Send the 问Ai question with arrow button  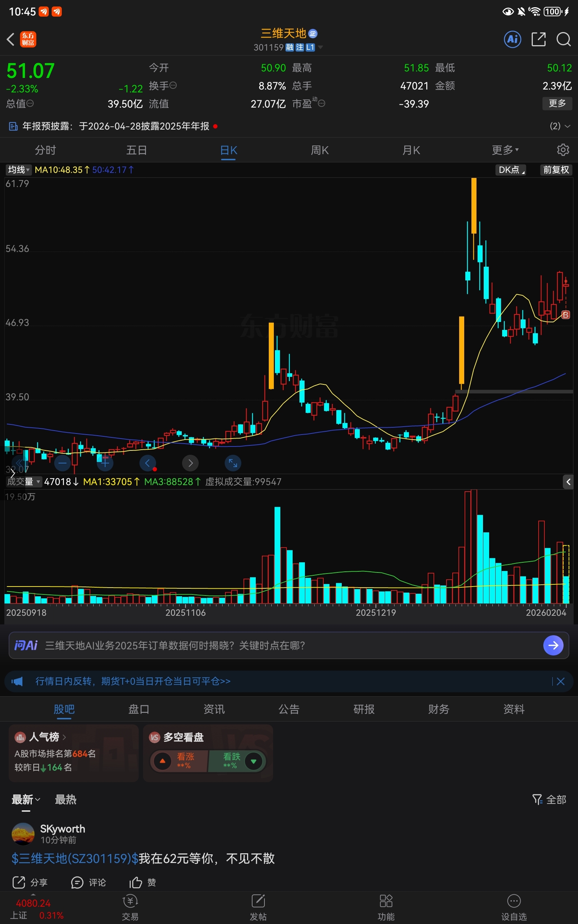pos(553,645)
